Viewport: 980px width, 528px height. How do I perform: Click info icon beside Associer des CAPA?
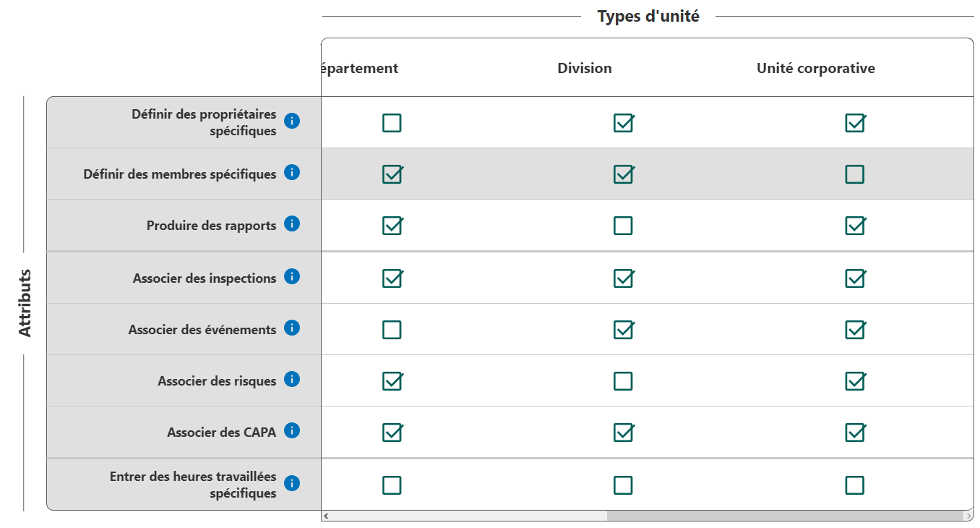coord(292,430)
